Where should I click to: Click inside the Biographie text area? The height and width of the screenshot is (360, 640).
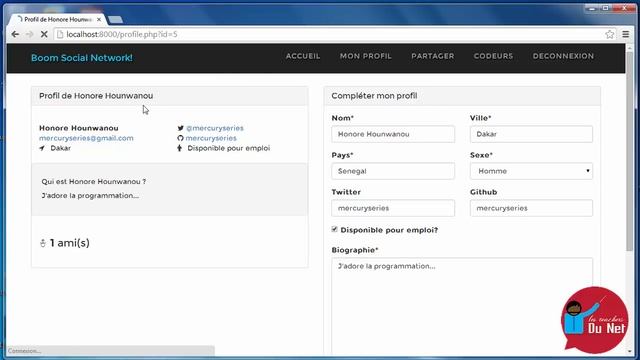(462, 306)
